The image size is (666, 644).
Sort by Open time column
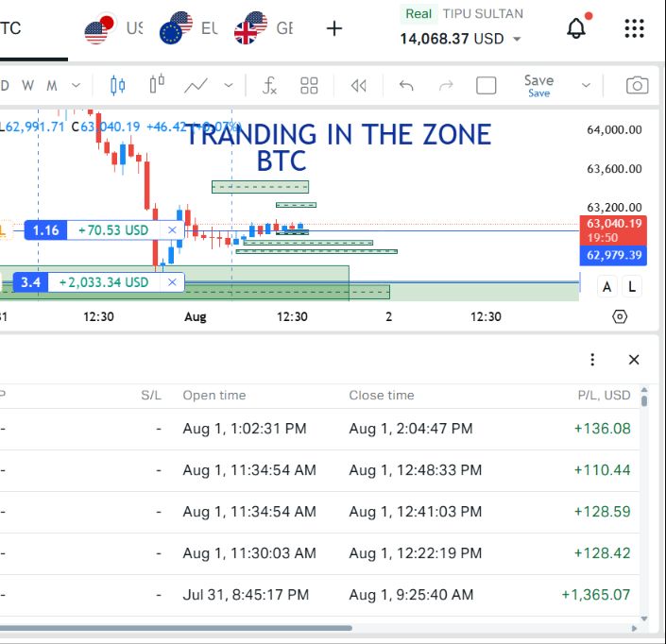[x=214, y=396]
